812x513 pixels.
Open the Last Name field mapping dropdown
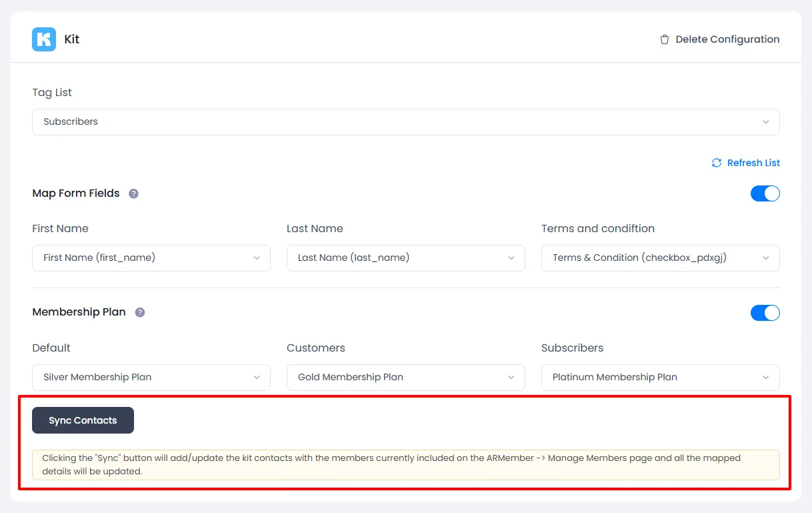(x=405, y=258)
